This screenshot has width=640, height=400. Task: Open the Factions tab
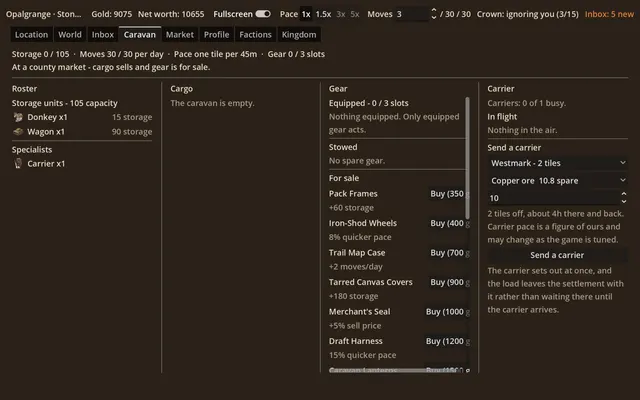[255, 35]
